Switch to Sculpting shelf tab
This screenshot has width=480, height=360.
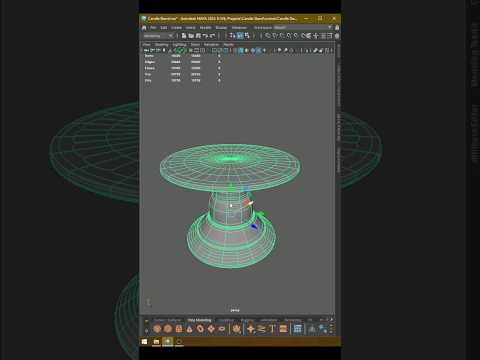click(x=226, y=320)
